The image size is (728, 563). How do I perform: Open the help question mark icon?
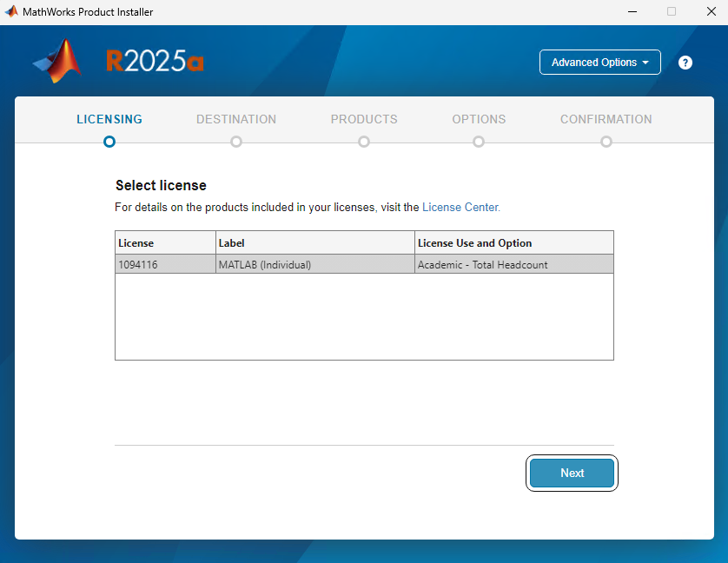(685, 63)
